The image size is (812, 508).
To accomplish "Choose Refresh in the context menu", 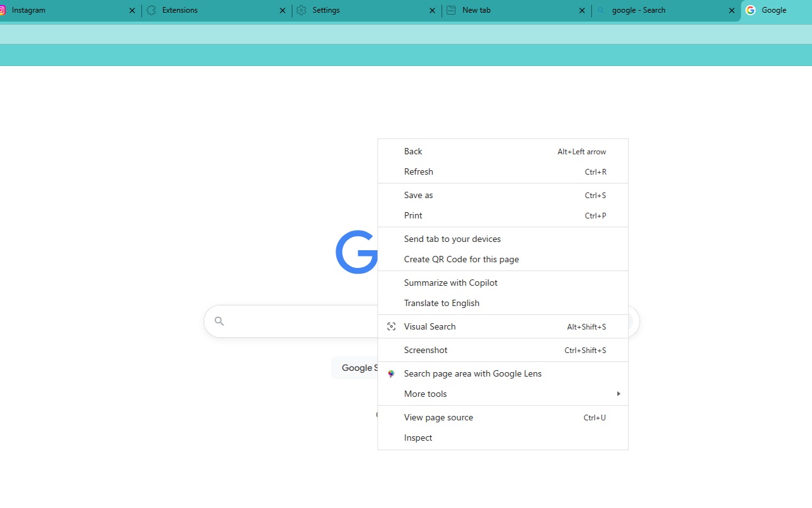I will click(503, 171).
